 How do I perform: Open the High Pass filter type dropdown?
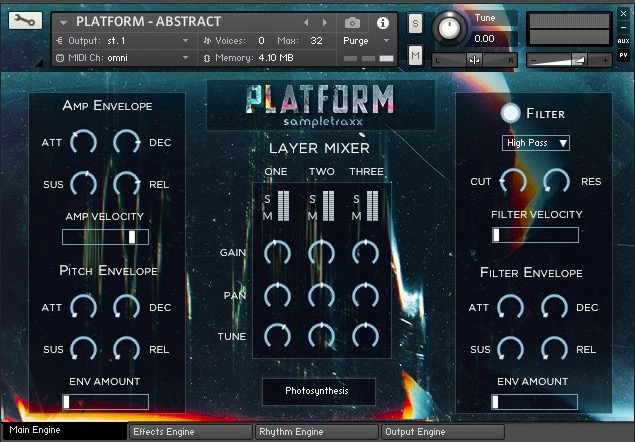coord(535,143)
